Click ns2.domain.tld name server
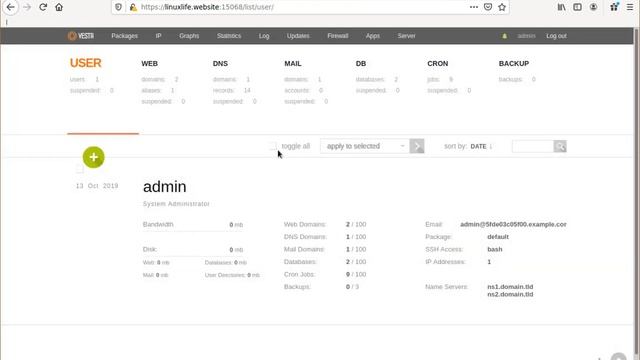 [x=510, y=294]
